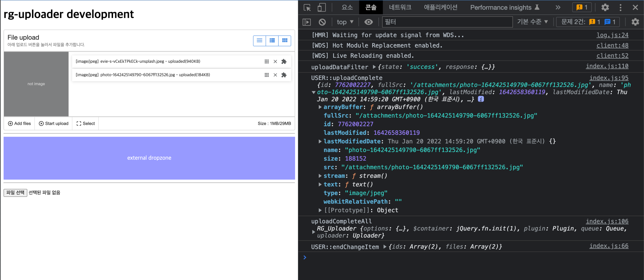The width and height of the screenshot is (644, 280).
Task: Click Select button in uploader
Action: [x=85, y=124]
